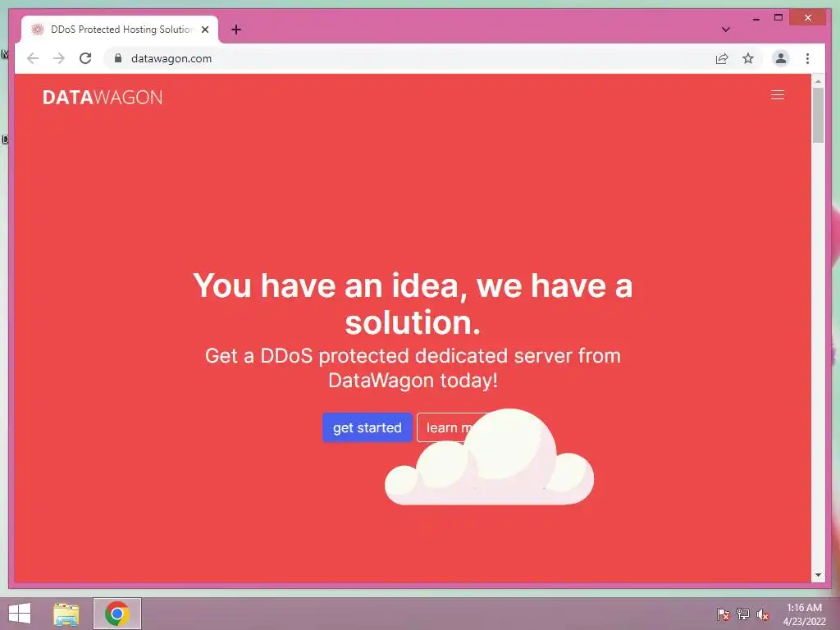Click the Chrome taskbar icon

click(x=116, y=614)
